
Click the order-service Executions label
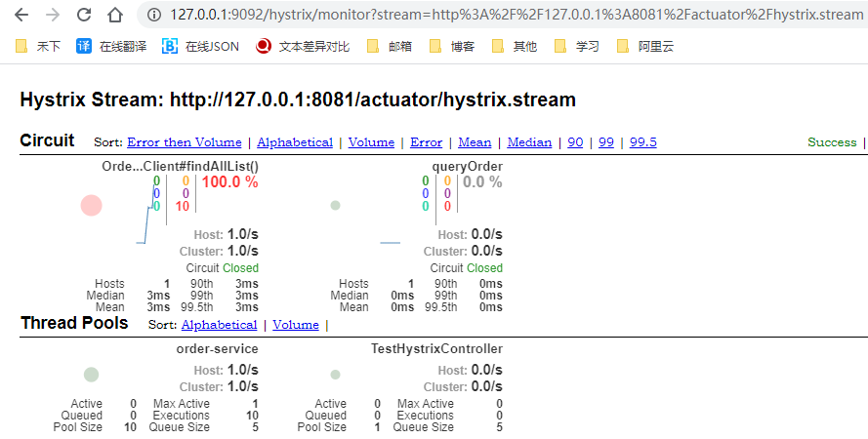[x=181, y=416]
